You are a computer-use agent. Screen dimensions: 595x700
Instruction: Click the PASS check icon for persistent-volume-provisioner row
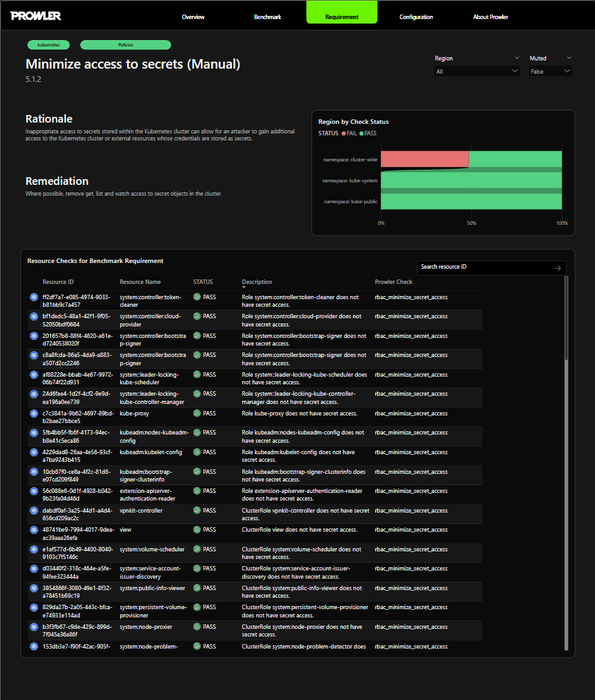[197, 607]
